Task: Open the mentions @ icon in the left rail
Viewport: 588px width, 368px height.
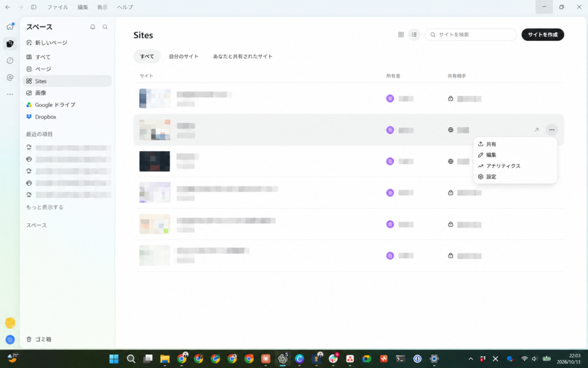Action: [x=10, y=78]
